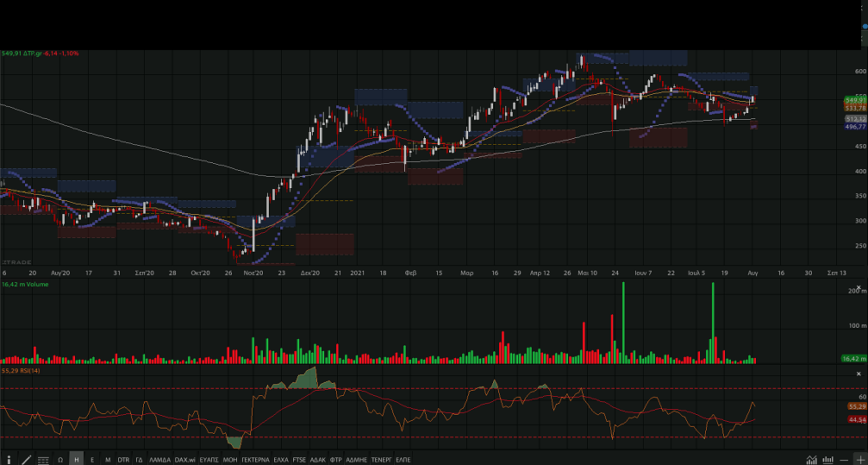This screenshot has height=465, width=868.
Task: Open the indicators line chart icon
Action: [x=811, y=459]
